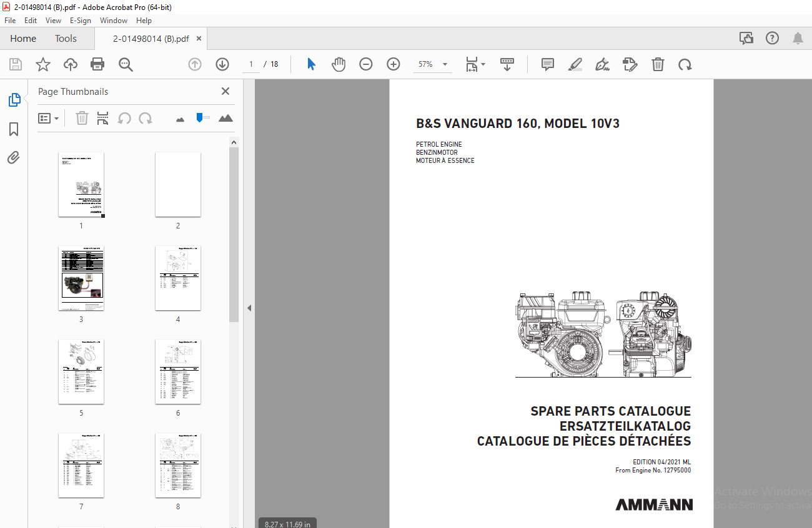This screenshot has height=528, width=812.
Task: Click the thumbnails panel scrollbar
Action: click(234, 234)
